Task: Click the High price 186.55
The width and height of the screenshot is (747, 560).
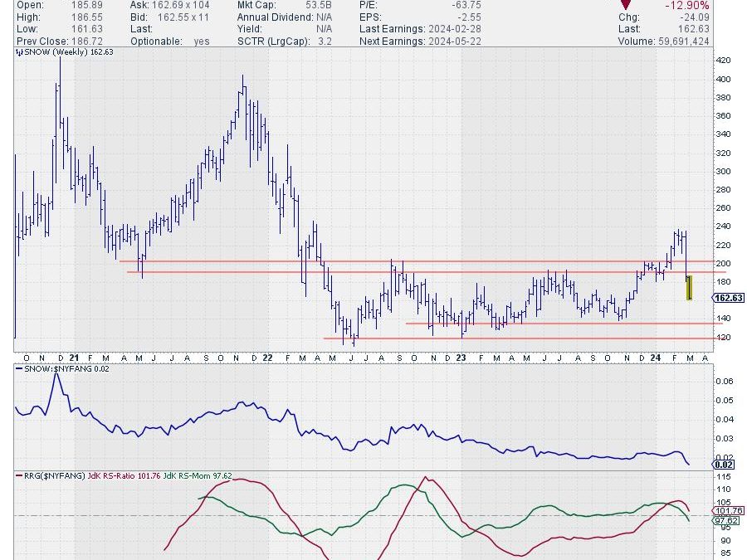Action: pyautogui.click(x=86, y=17)
